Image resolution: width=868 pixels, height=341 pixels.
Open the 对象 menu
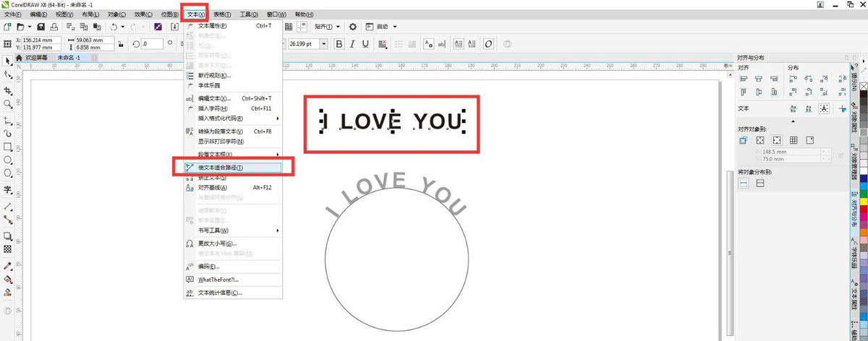(116, 14)
